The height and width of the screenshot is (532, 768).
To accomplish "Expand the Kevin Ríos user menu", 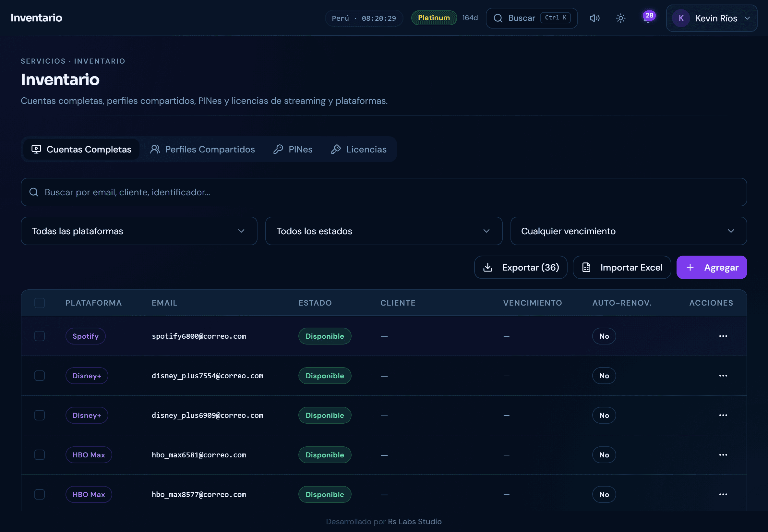I will coord(712,18).
